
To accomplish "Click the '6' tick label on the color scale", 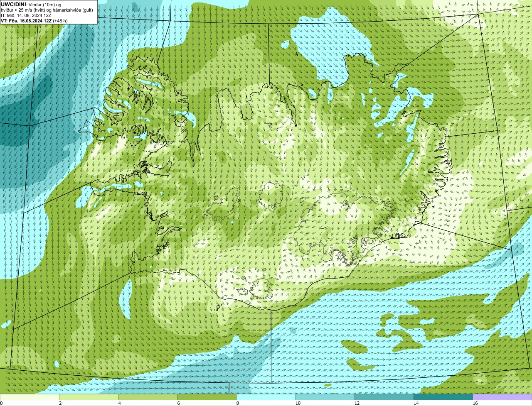I will pos(179,403).
